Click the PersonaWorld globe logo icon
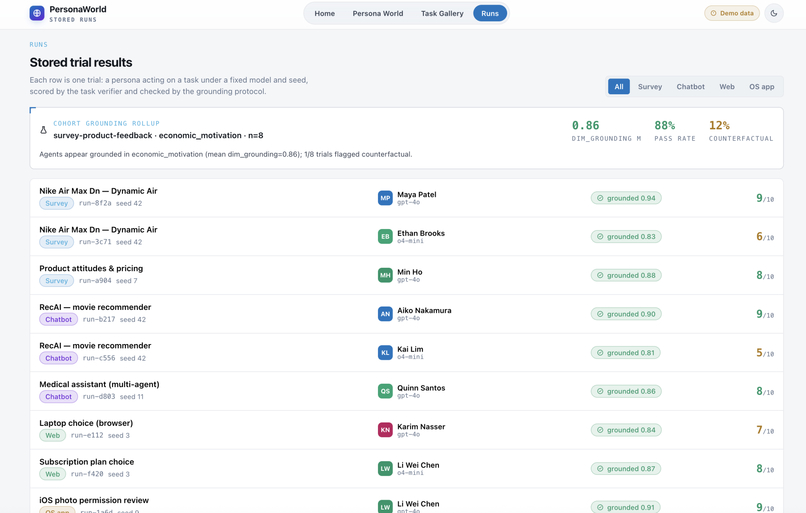 point(37,13)
